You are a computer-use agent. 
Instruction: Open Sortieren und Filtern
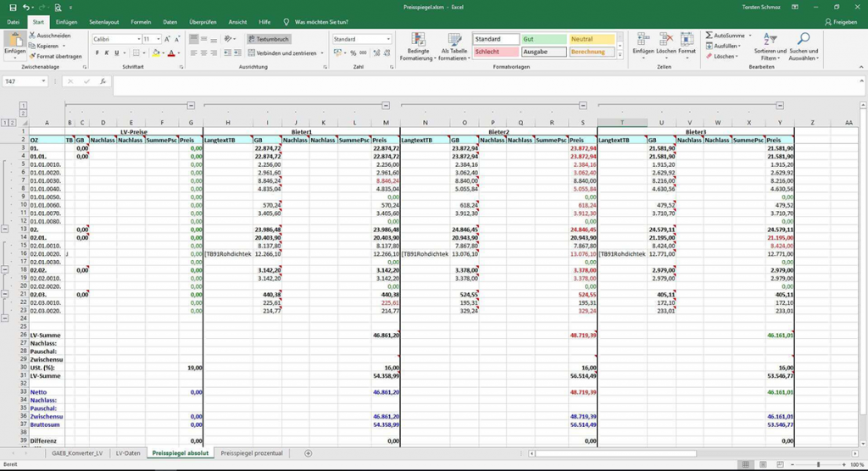[x=770, y=47]
